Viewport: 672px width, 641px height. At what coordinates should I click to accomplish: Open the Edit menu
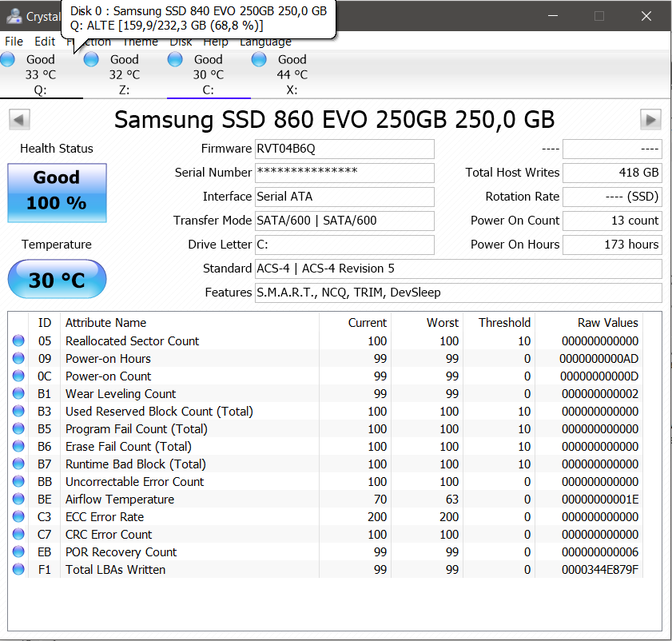coord(45,42)
